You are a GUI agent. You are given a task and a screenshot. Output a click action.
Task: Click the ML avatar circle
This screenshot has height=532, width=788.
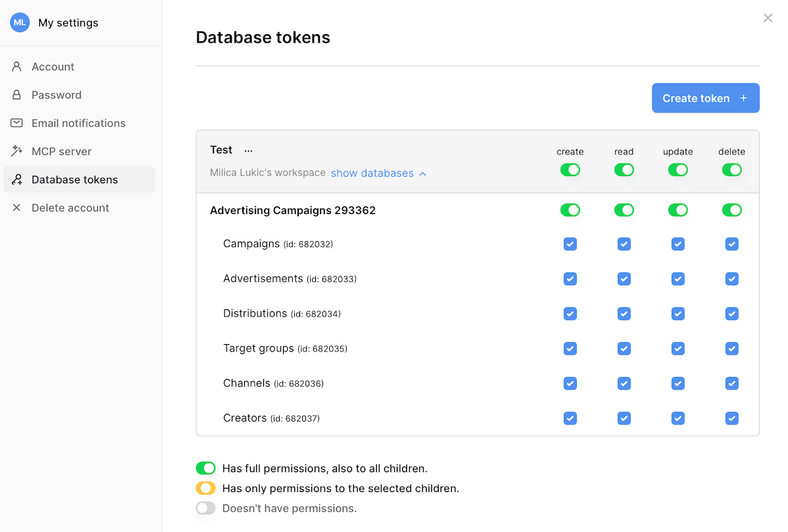click(x=20, y=22)
